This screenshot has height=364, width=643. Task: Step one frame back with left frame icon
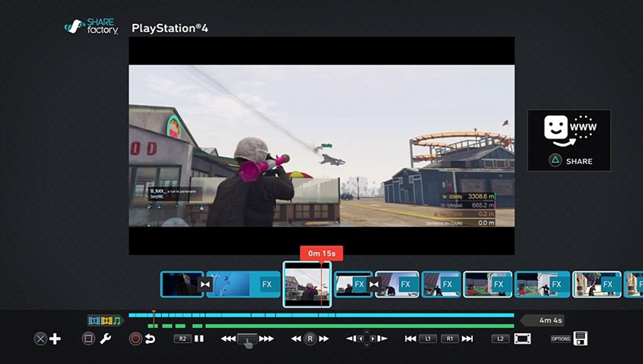click(x=351, y=339)
